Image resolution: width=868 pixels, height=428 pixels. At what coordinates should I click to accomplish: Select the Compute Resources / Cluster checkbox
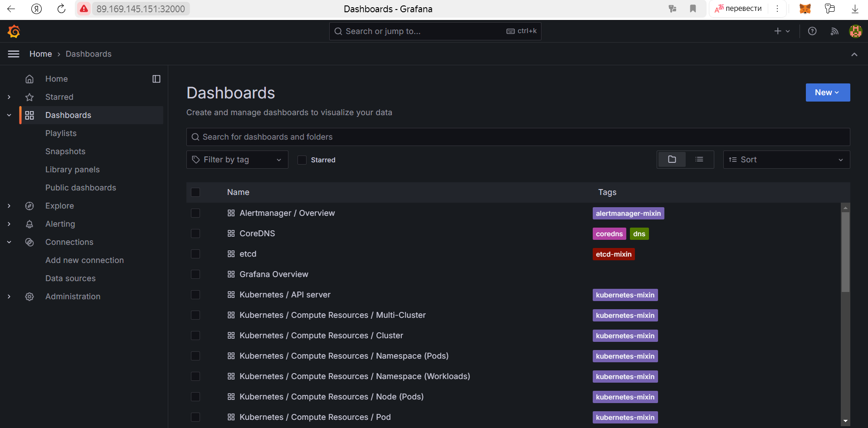195,336
